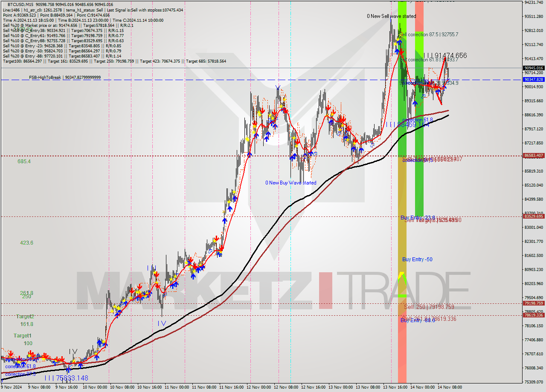Click the '0 New Sell wave started' label
This screenshot has width=546, height=392.
point(391,16)
